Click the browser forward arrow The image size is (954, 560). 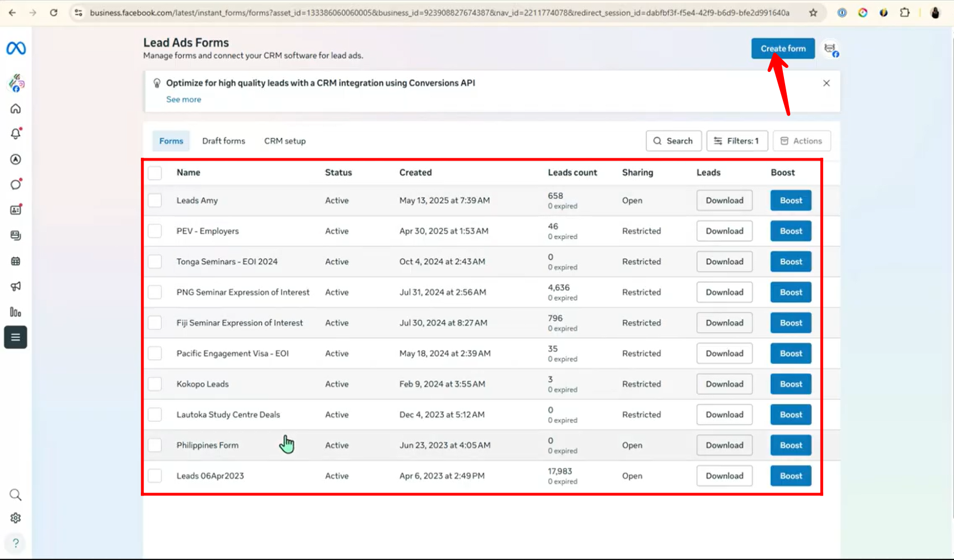pyautogui.click(x=33, y=12)
